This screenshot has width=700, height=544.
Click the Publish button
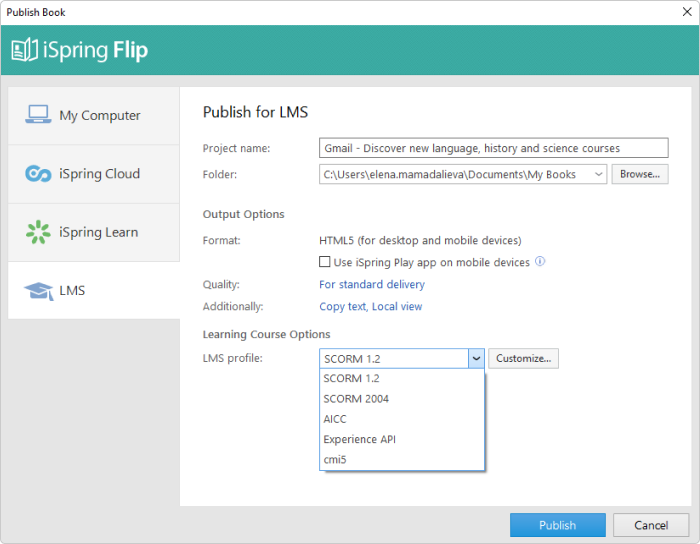click(558, 525)
